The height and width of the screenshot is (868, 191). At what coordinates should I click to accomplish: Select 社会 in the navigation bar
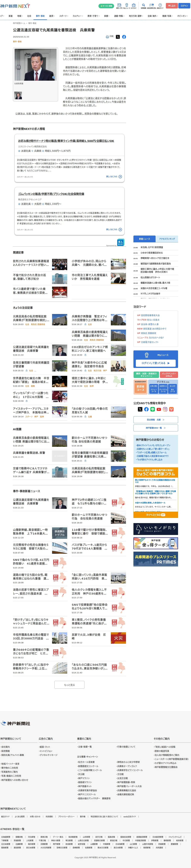click(29, 16)
